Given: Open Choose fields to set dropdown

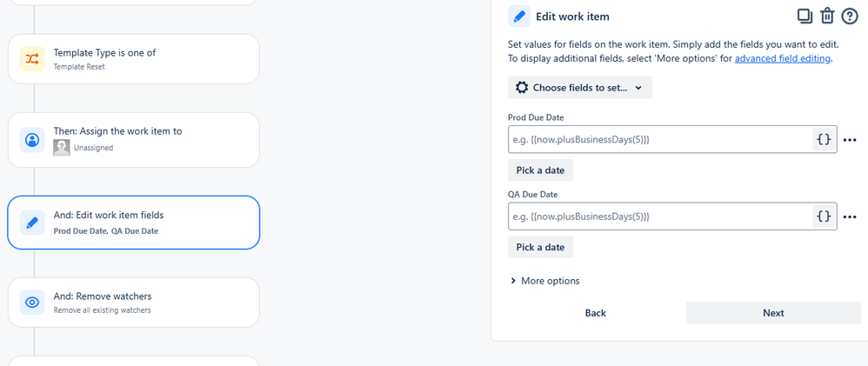Looking at the screenshot, I should click(579, 88).
